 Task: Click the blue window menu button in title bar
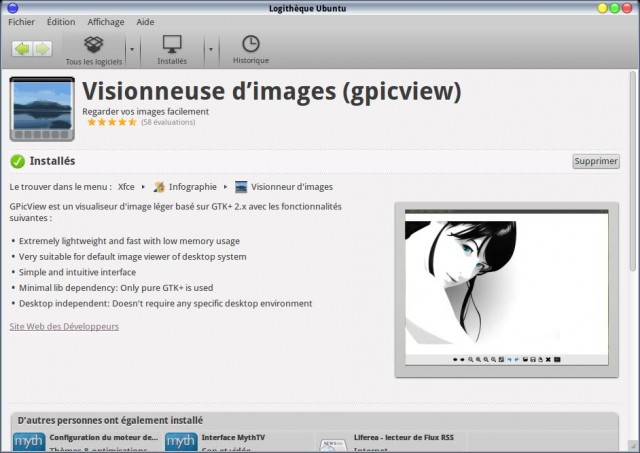[x=13, y=7]
